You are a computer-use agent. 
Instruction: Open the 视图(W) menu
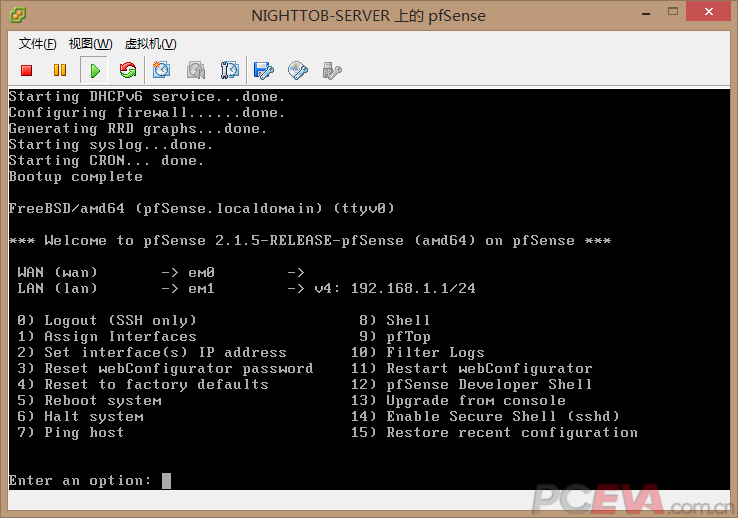[x=90, y=44]
